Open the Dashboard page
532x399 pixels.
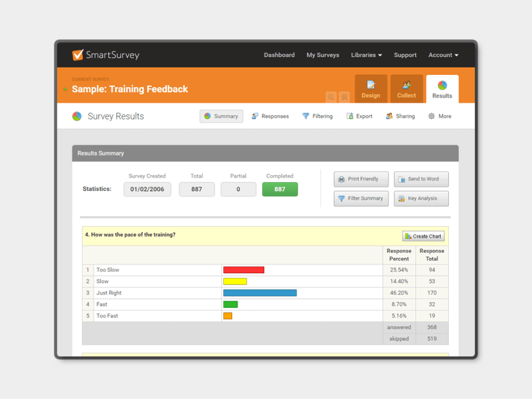click(279, 55)
